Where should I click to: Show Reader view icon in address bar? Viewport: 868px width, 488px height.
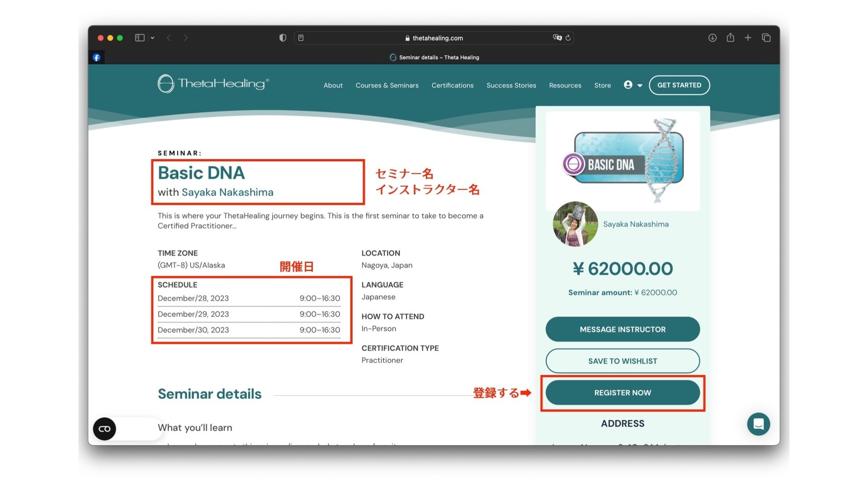click(x=301, y=38)
